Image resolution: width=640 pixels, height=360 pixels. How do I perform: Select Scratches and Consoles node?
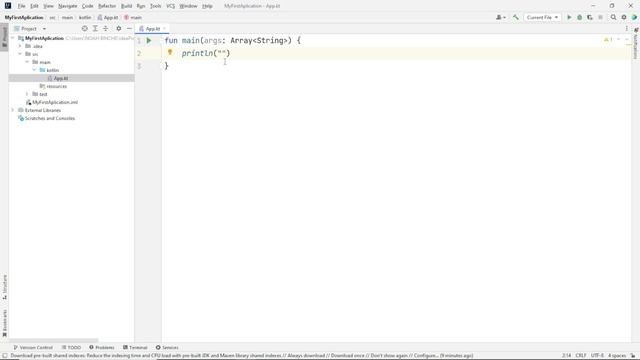(50, 118)
